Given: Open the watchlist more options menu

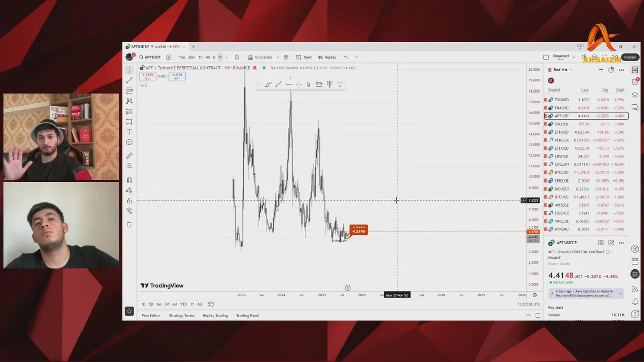Looking at the screenshot, I should (621, 70).
